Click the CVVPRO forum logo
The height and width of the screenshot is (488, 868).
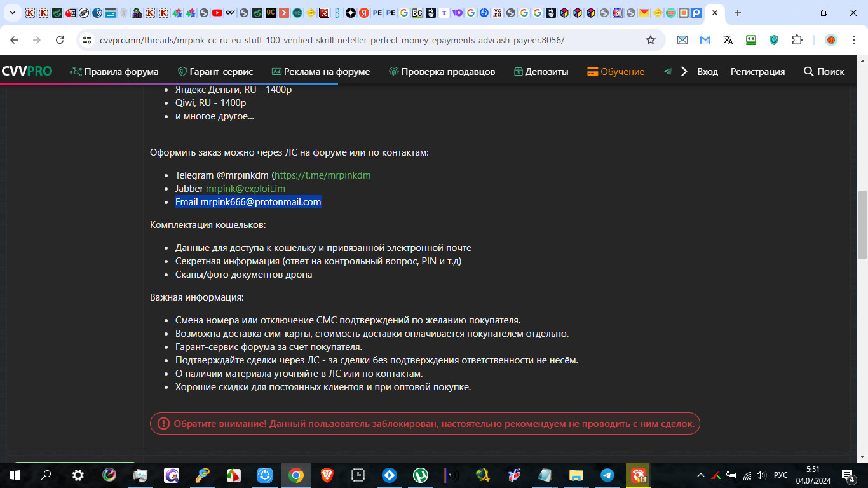[27, 72]
